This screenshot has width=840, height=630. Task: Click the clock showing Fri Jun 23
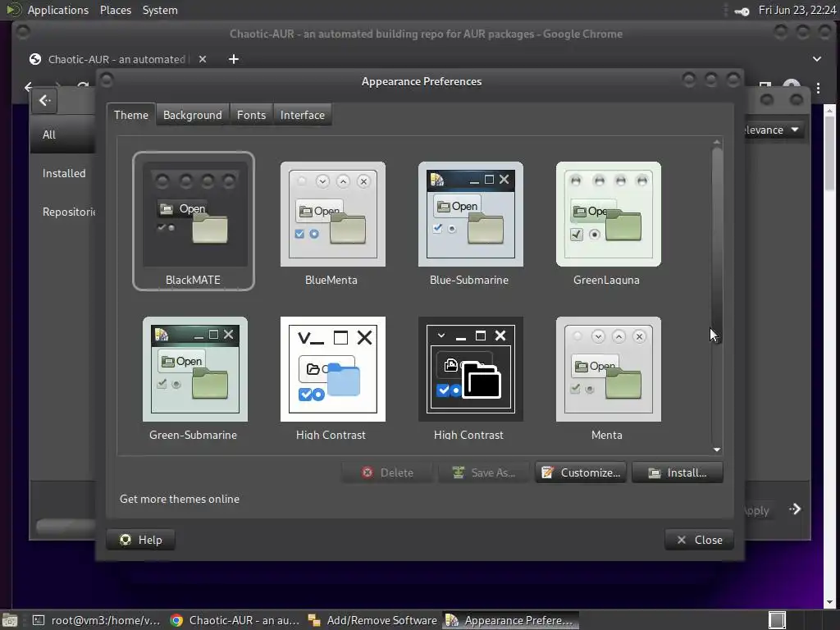pyautogui.click(x=797, y=10)
